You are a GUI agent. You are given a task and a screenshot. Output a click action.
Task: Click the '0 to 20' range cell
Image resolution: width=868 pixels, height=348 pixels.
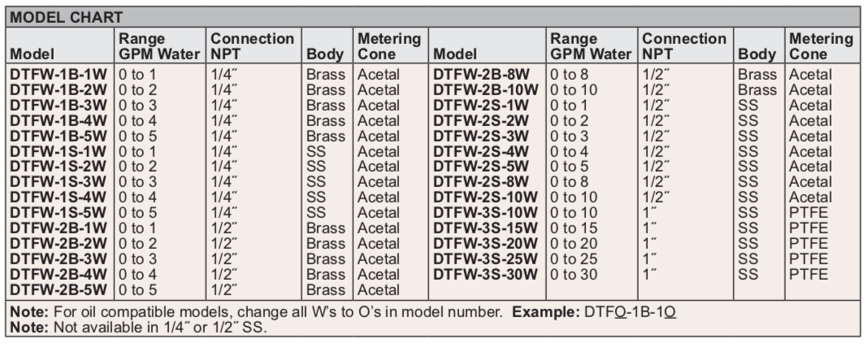pos(575,246)
